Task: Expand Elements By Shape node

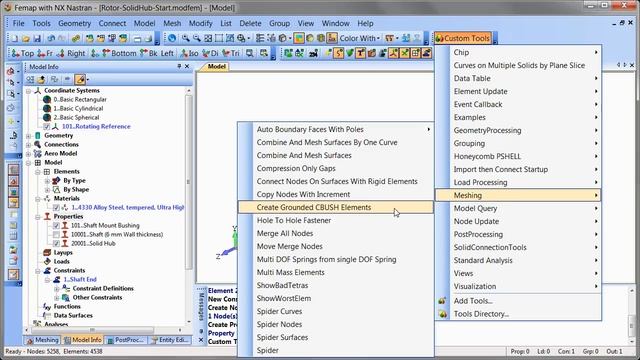Action: click(x=47, y=189)
